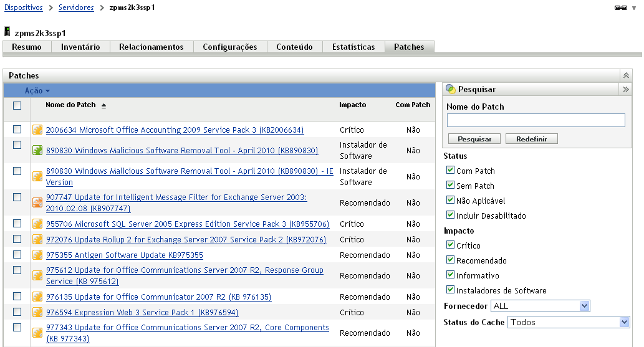Open 976135 Office Communicator 2007 R2 link
This screenshot has height=347, width=644.
click(x=158, y=297)
